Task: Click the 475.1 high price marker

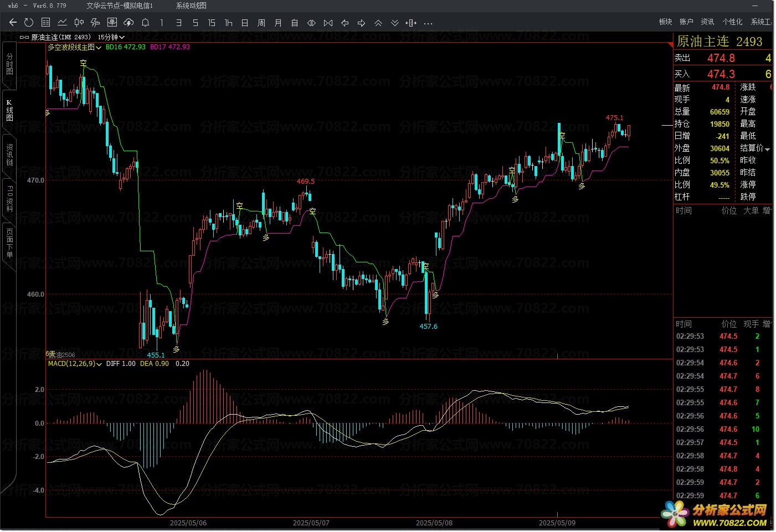Action: coord(614,117)
